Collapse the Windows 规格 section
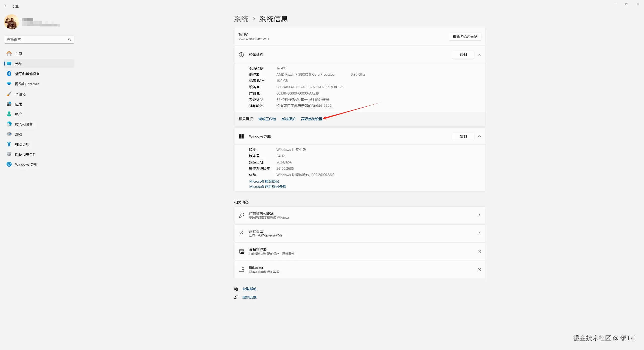 [x=479, y=136]
